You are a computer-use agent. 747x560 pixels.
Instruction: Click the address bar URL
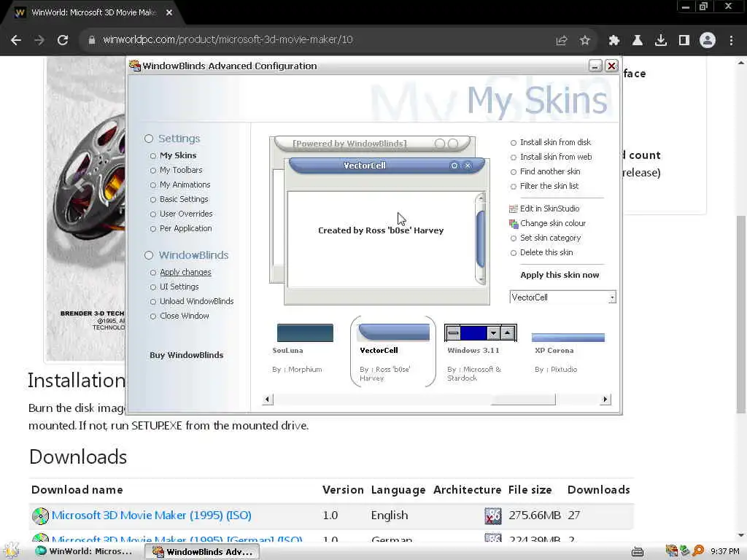(228, 40)
